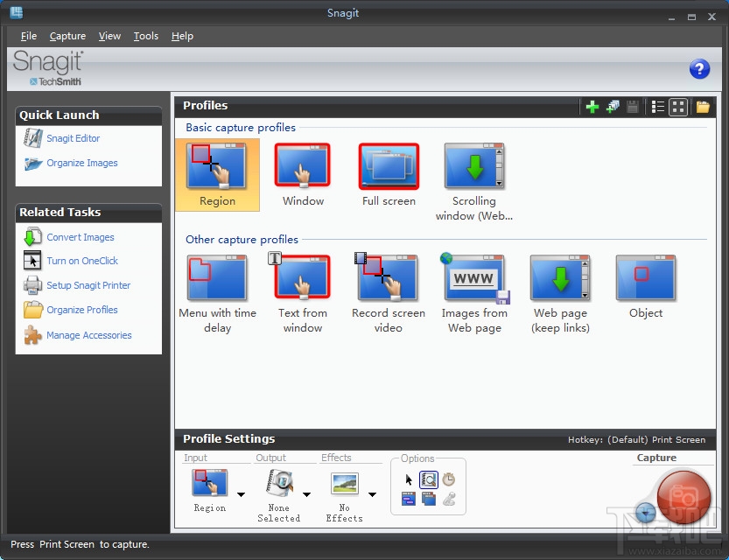Click the Hotkey (Default) Print Screen text
The width and height of the screenshot is (729, 560).
coord(636,439)
